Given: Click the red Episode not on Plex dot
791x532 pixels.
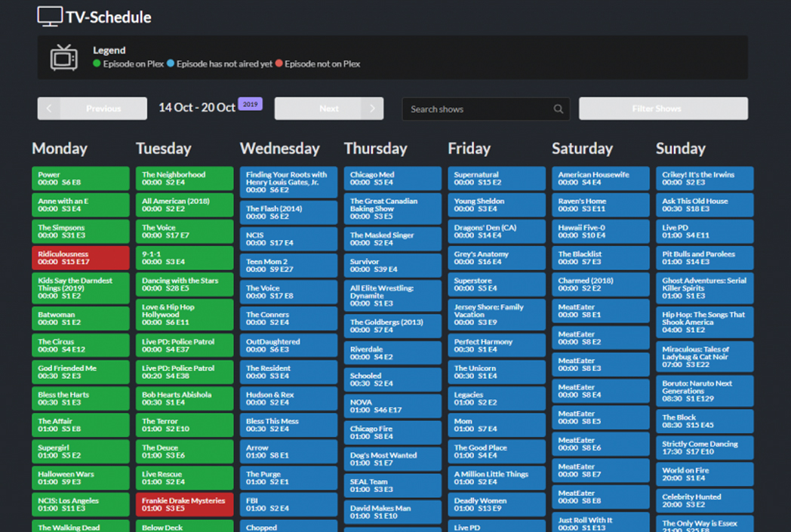Looking at the screenshot, I should point(279,63).
